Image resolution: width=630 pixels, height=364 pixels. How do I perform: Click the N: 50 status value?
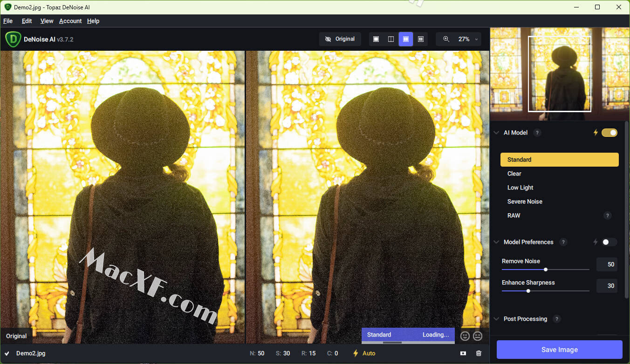[x=257, y=353]
